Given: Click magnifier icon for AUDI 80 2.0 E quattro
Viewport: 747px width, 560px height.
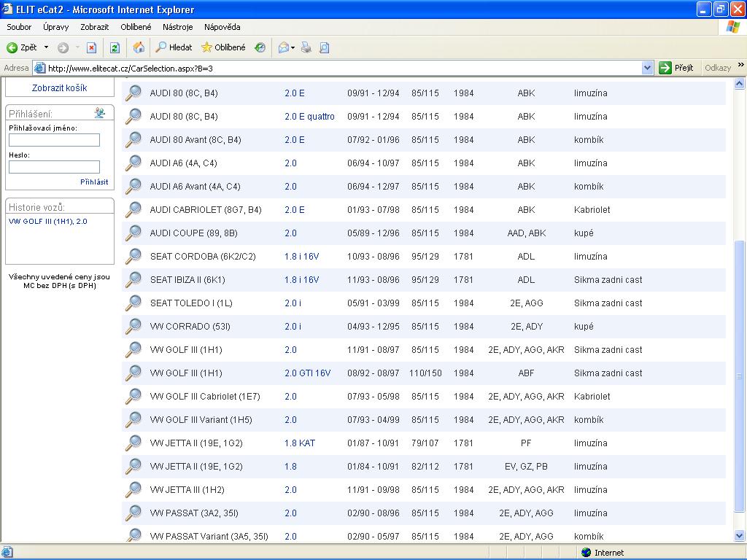Looking at the screenshot, I should (133, 116).
